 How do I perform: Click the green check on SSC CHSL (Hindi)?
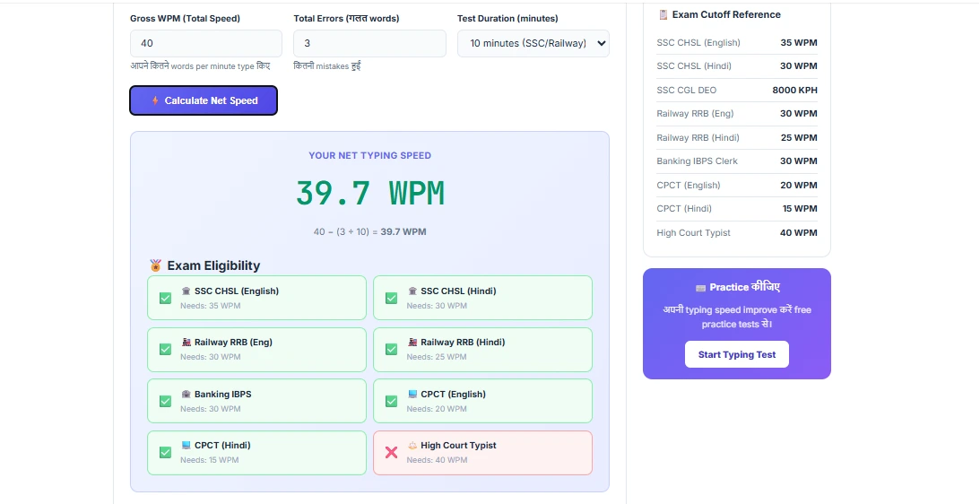(391, 299)
